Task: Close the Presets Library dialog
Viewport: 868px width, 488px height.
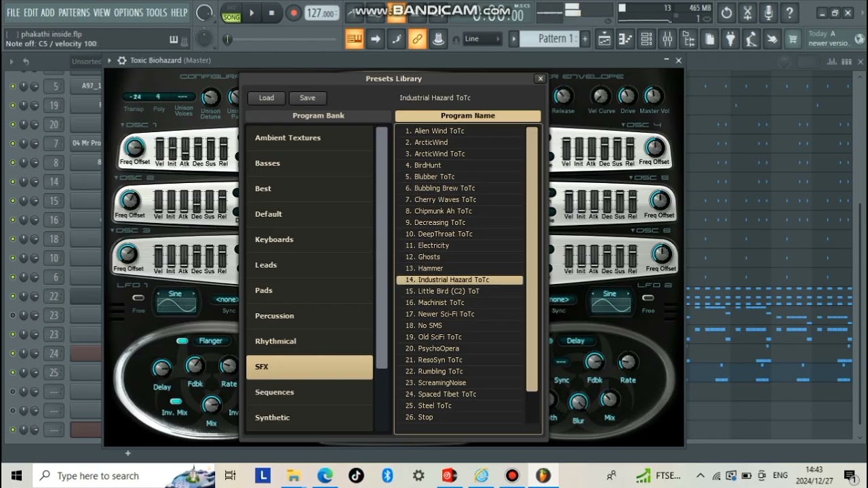Action: (540, 79)
